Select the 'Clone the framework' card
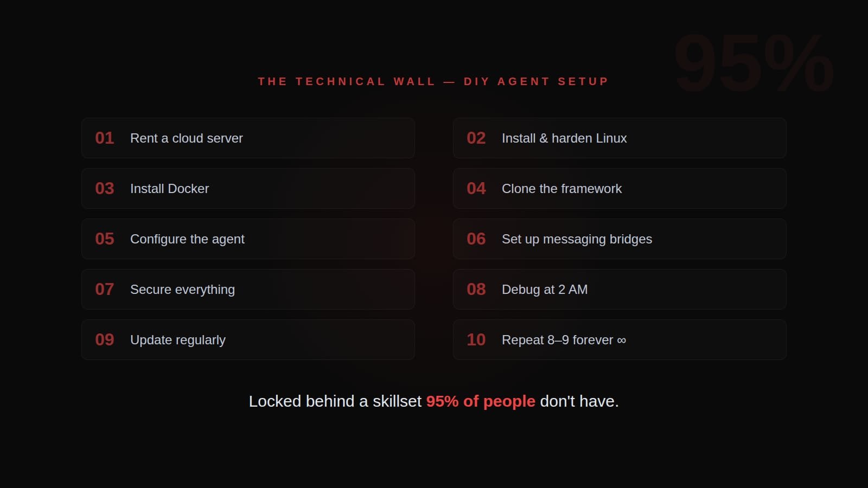This screenshot has width=868, height=488. [x=620, y=188]
